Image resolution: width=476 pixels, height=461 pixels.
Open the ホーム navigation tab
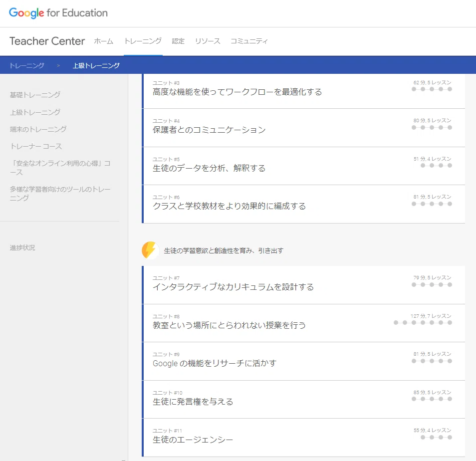(103, 41)
